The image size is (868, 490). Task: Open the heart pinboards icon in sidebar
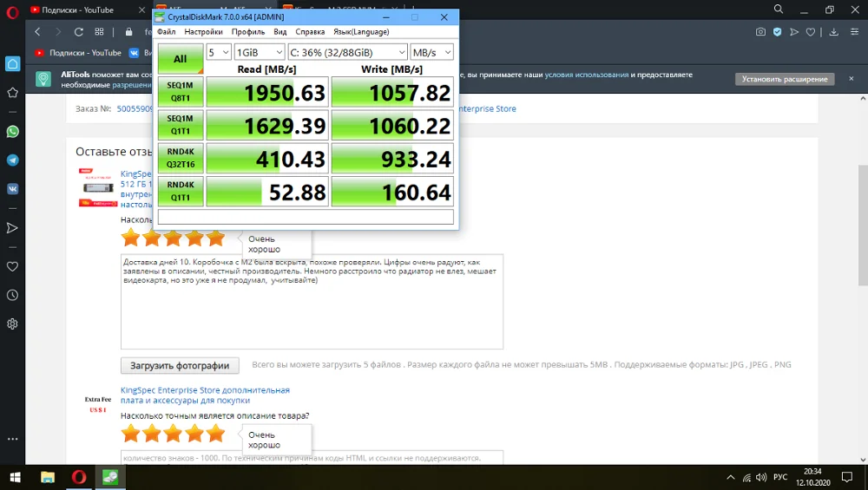point(12,266)
